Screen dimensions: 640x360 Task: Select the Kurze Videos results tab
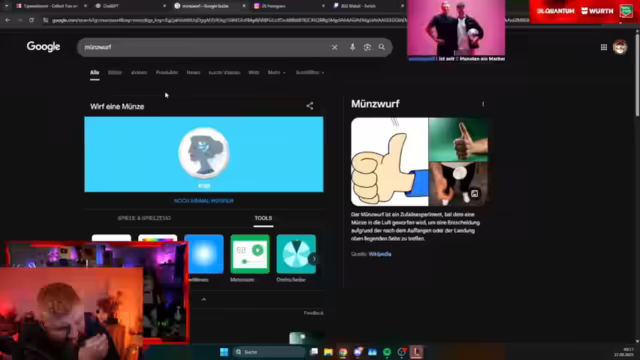(224, 73)
